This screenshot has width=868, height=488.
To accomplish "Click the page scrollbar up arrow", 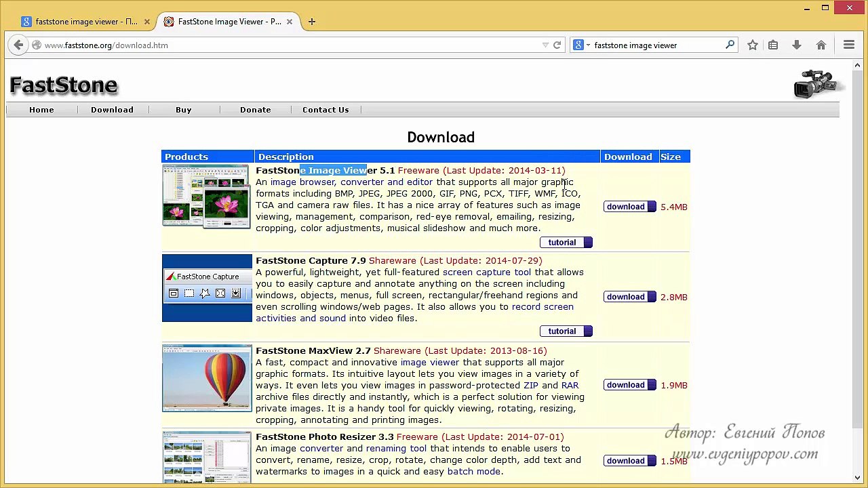I will (x=859, y=65).
